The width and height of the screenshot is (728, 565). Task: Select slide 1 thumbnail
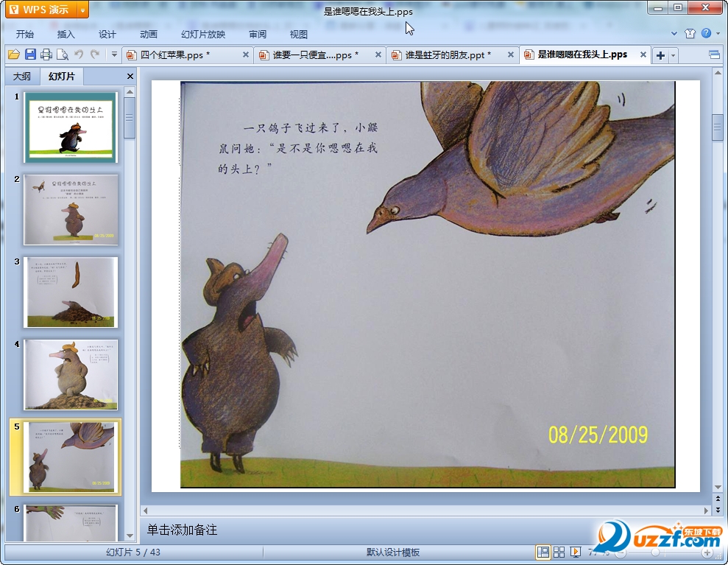click(71, 127)
